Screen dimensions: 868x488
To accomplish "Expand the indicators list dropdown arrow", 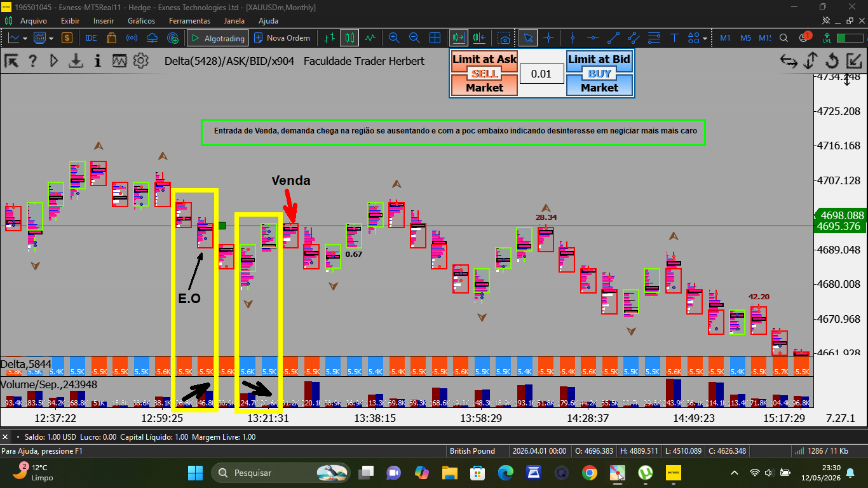I will coord(51,38).
